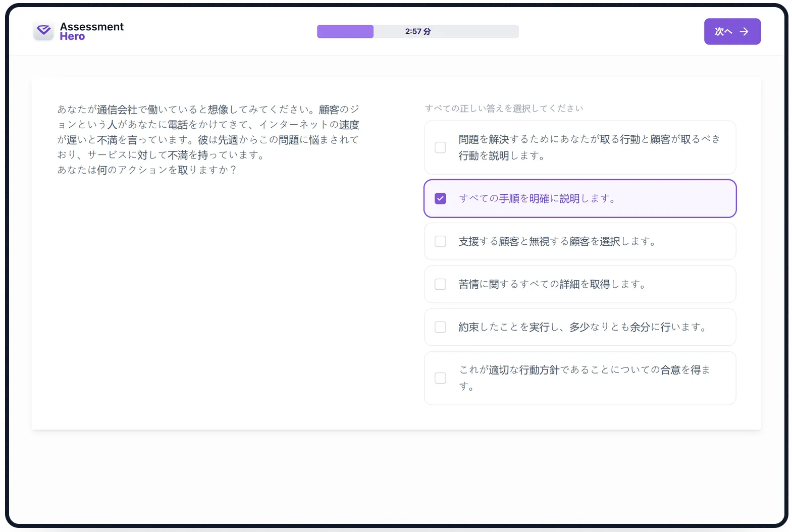
Task: Check the 支援する顧客と無視する顧客 checkbox
Action: pos(440,241)
